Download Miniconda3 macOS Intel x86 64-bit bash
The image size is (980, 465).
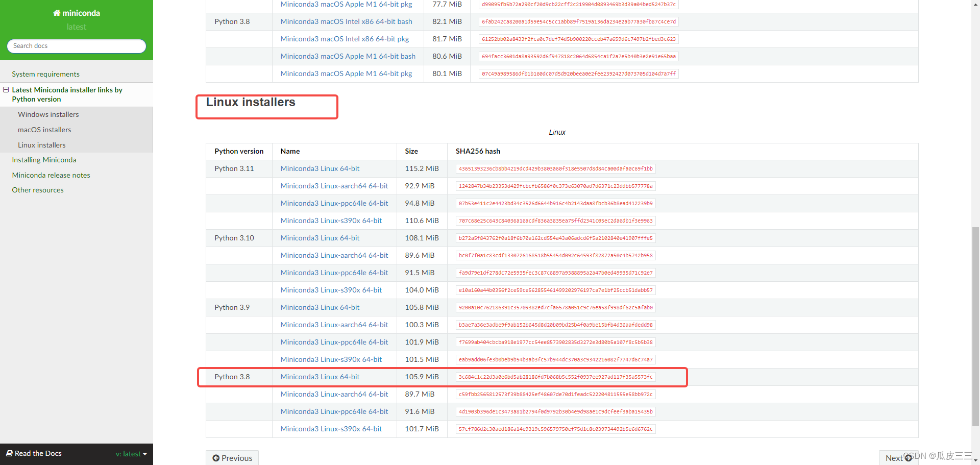[x=347, y=21]
